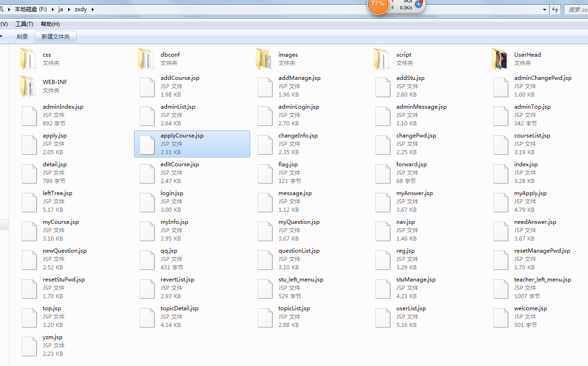Select file name newQuestion.jsp
Image resolution: width=588 pixels, height=366 pixels.
click(x=65, y=251)
